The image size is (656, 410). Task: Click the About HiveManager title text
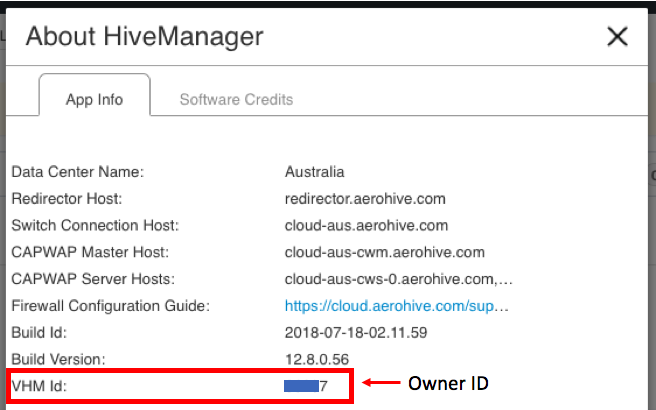tap(144, 38)
